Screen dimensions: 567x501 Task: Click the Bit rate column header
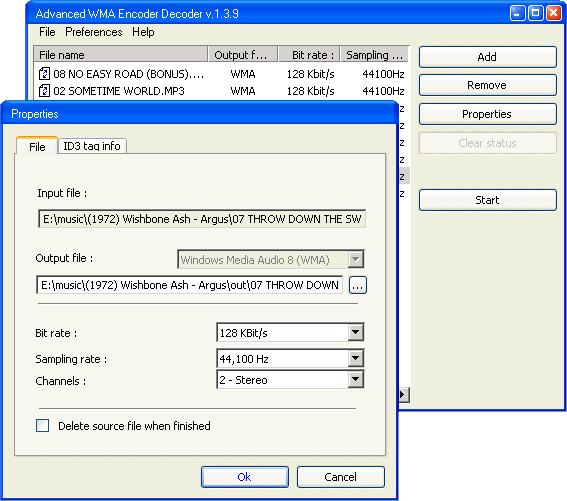[309, 55]
